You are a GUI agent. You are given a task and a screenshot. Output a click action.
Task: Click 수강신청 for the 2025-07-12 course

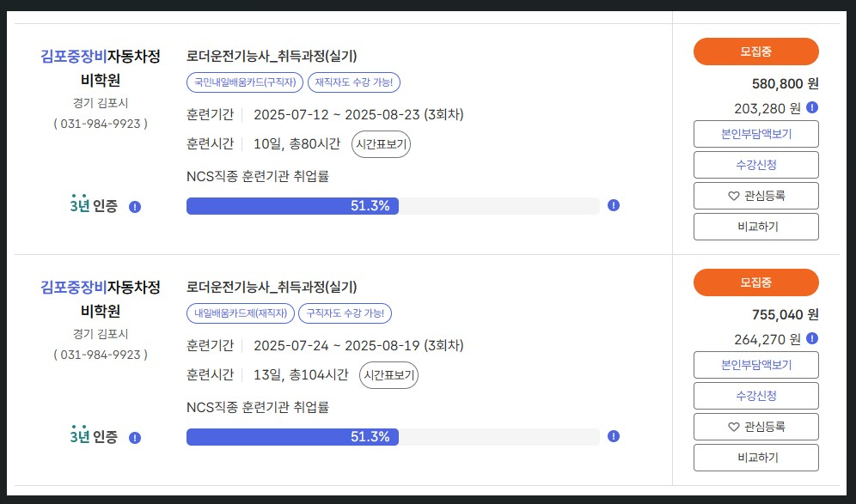756,165
